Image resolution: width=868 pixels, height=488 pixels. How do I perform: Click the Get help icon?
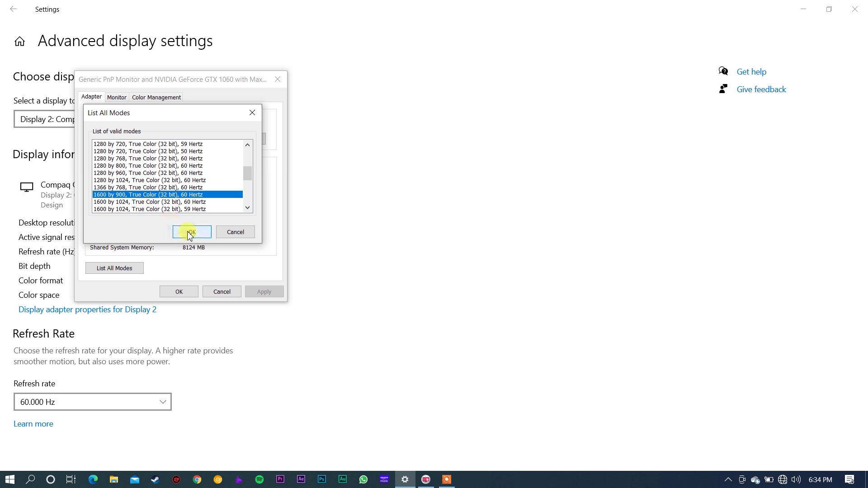[723, 71]
